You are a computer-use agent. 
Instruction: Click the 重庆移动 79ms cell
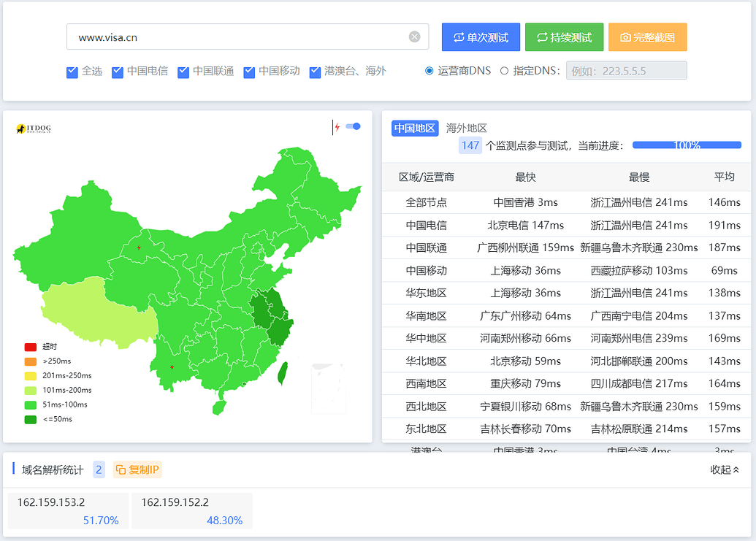pyautogui.click(x=525, y=383)
